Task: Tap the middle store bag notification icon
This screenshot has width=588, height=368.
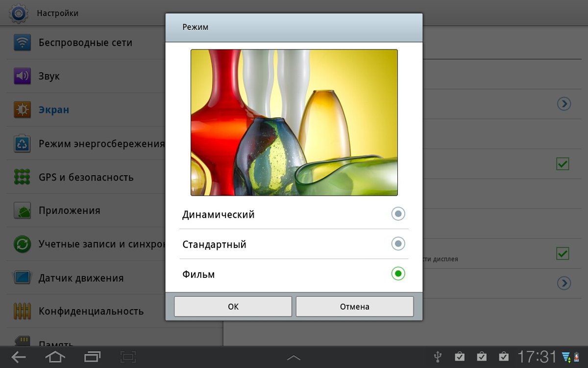Action: point(482,357)
